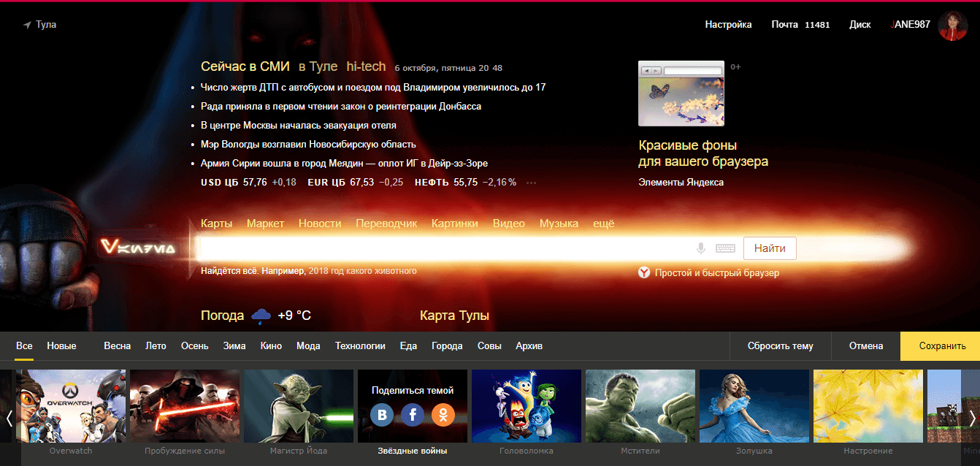The height and width of the screenshot is (466, 980).
Task: Switch to Мода theme category
Action: click(x=308, y=346)
